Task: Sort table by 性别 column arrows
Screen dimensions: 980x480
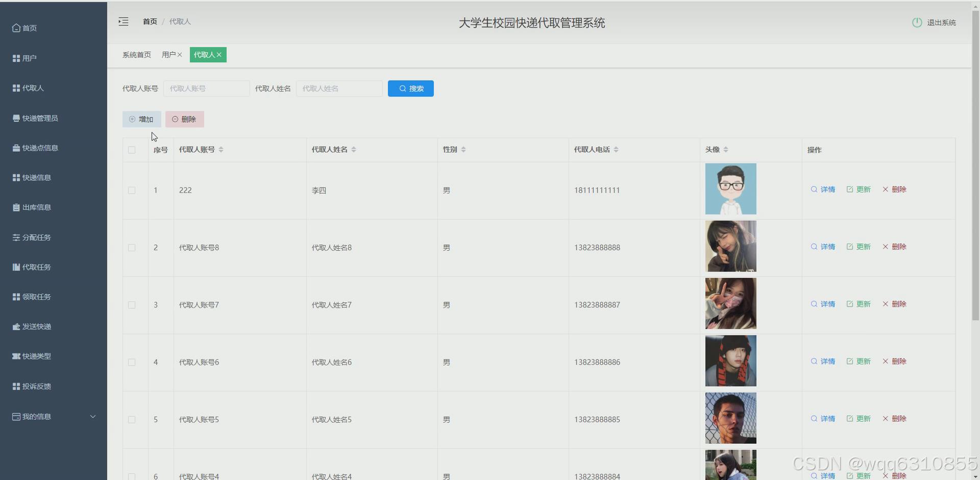Action: coord(463,149)
